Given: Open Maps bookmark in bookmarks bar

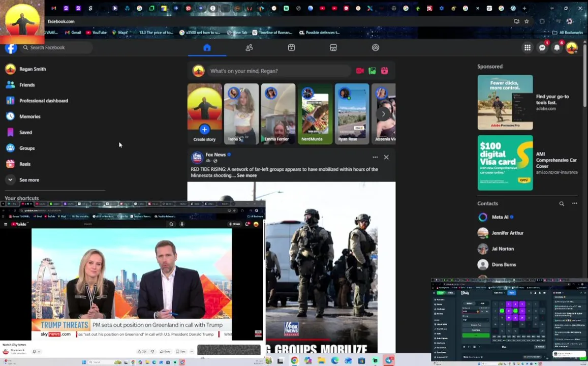Looking at the screenshot, I should (x=120, y=33).
